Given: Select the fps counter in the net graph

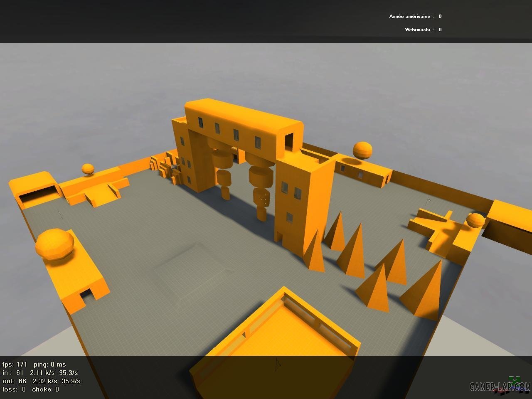Looking at the screenshot, I should point(15,365).
